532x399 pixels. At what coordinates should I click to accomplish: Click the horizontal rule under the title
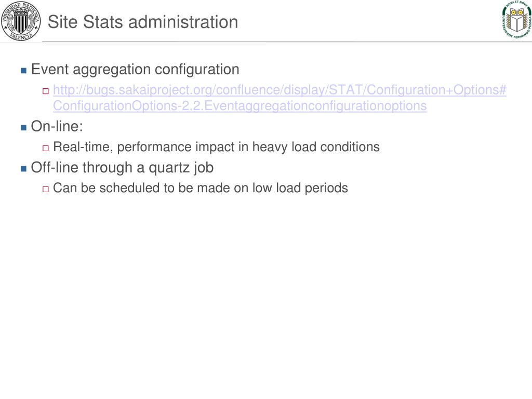(x=287, y=42)
